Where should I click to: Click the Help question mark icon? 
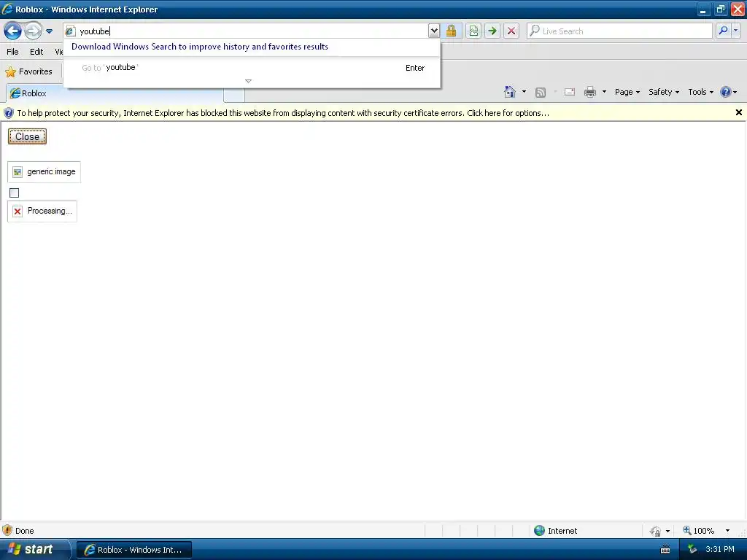pyautogui.click(x=726, y=92)
